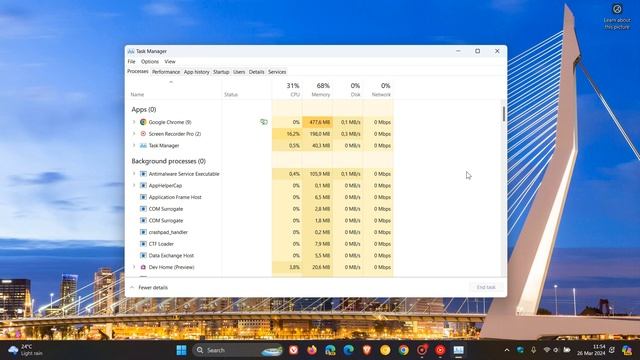Click the End task button
The image size is (640, 360).
[x=486, y=287]
